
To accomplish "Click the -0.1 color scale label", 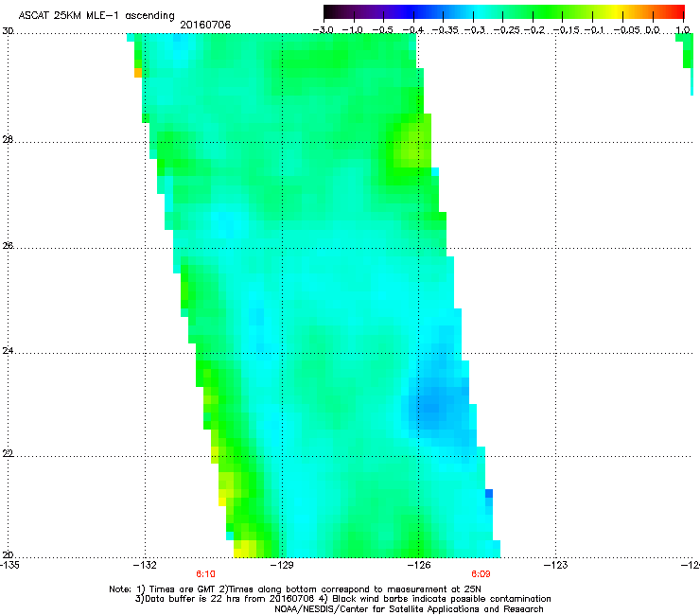I will (x=594, y=30).
